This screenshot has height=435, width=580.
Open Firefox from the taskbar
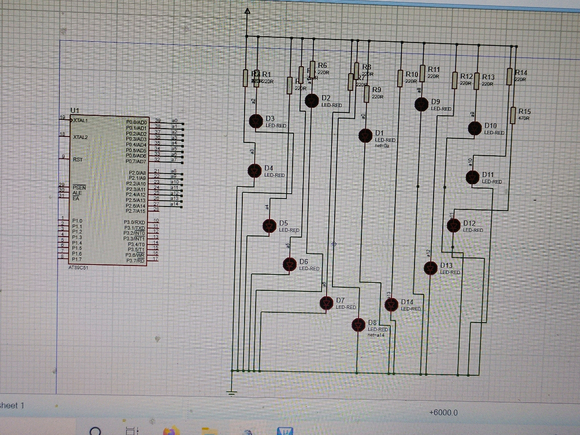pos(171,431)
